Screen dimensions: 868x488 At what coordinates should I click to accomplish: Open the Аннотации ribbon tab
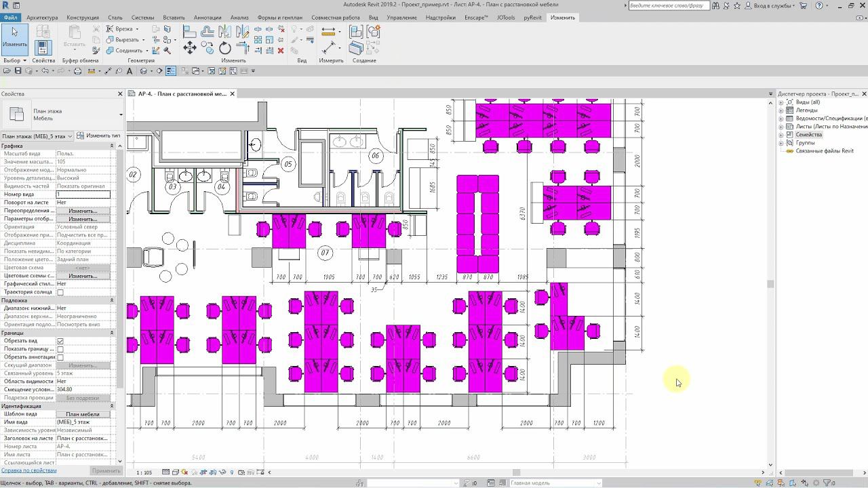coord(207,18)
